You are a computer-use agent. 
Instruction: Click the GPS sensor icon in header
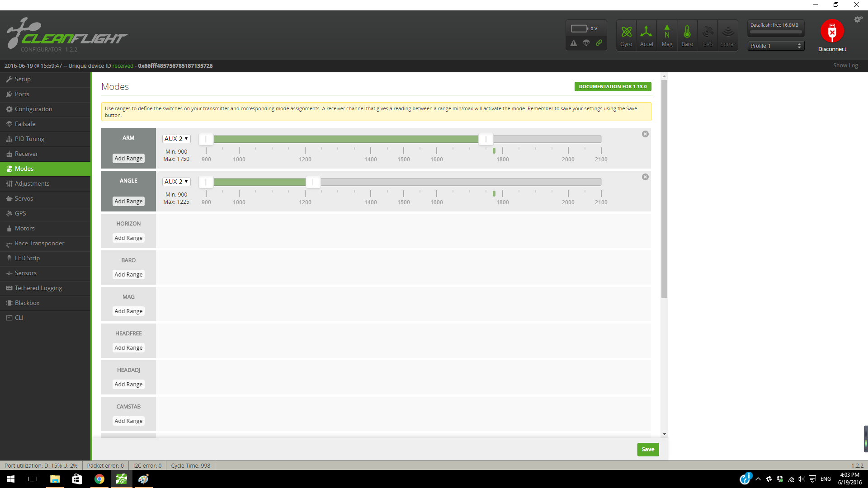point(708,35)
